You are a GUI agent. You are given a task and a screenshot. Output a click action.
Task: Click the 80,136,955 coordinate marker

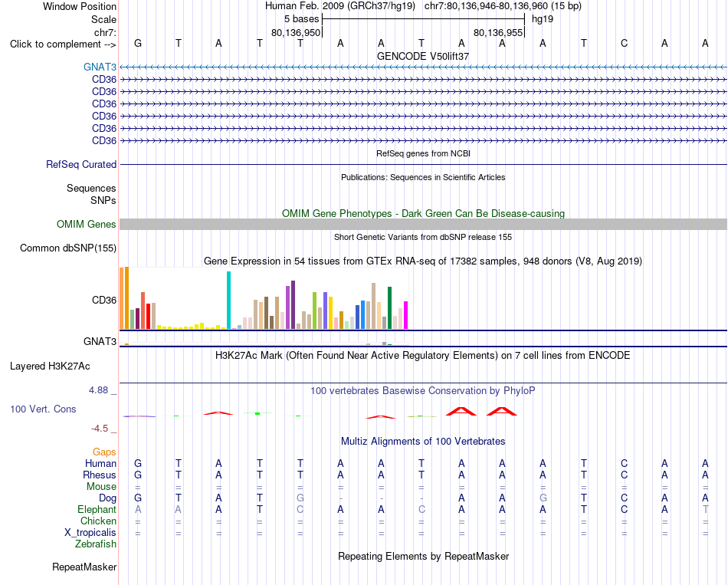498,32
